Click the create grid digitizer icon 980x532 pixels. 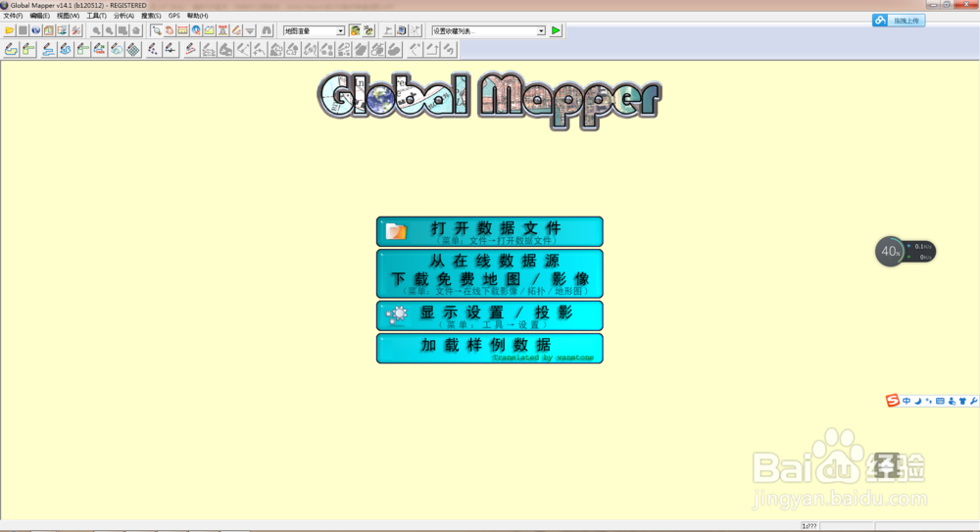(132, 49)
